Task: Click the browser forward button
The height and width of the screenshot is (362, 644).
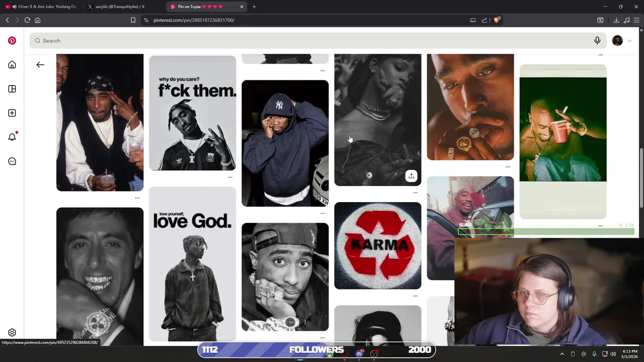Action: 17,20
